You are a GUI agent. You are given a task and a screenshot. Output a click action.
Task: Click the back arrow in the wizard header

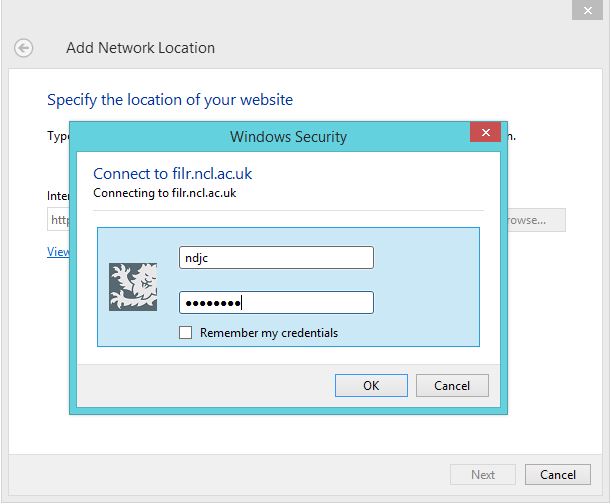click(24, 48)
